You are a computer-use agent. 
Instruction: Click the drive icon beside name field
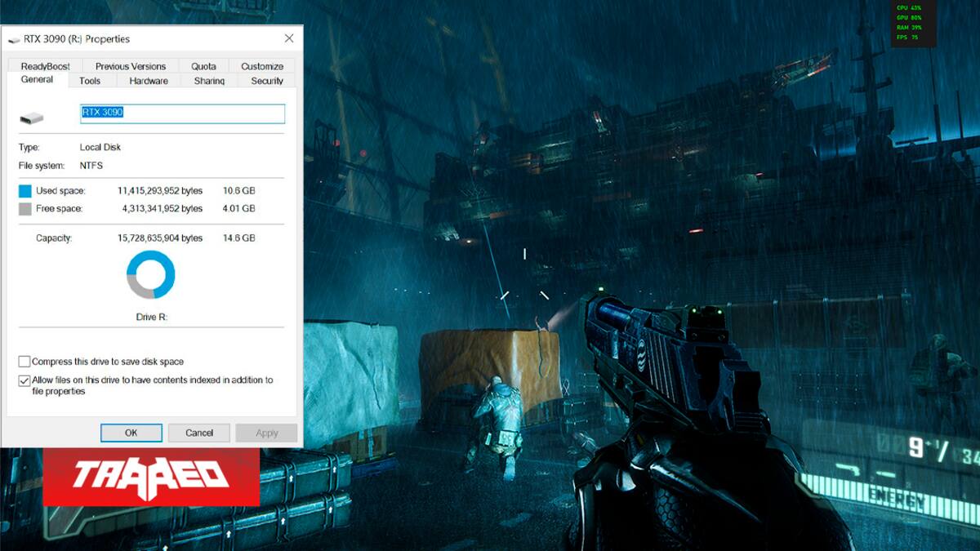click(32, 118)
